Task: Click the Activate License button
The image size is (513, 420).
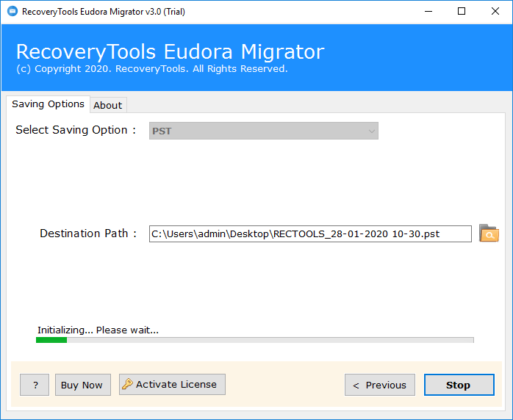Action: pyautogui.click(x=172, y=384)
